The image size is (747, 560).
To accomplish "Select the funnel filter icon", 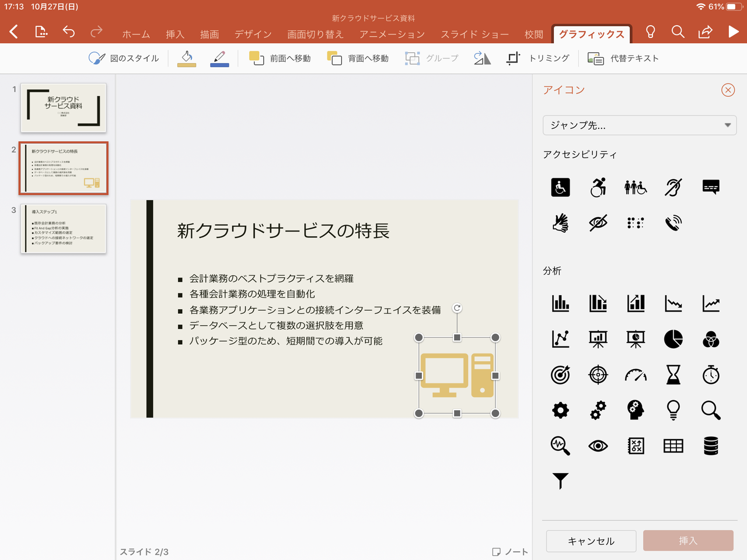I will 560,481.
